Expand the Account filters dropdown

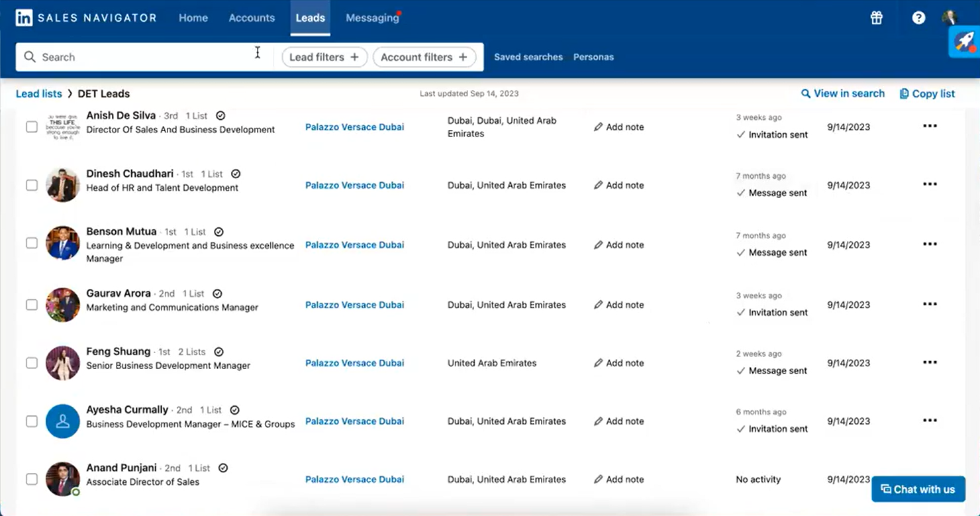click(424, 57)
